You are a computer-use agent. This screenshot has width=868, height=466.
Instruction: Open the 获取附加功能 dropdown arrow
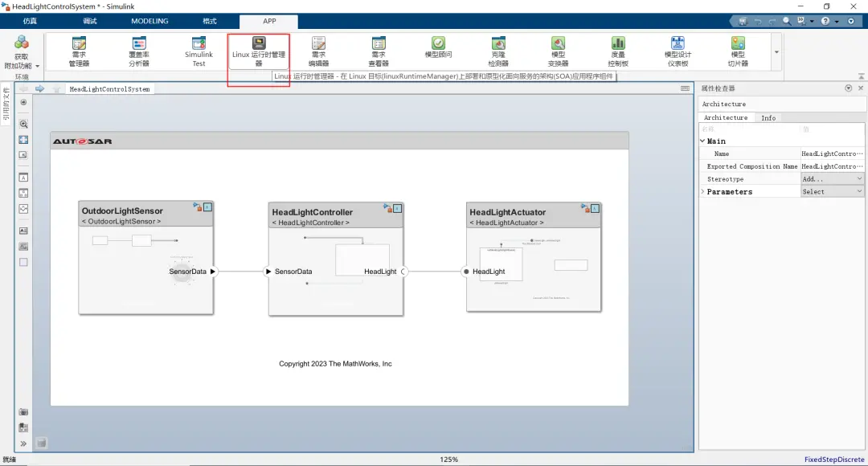pyautogui.click(x=38, y=66)
